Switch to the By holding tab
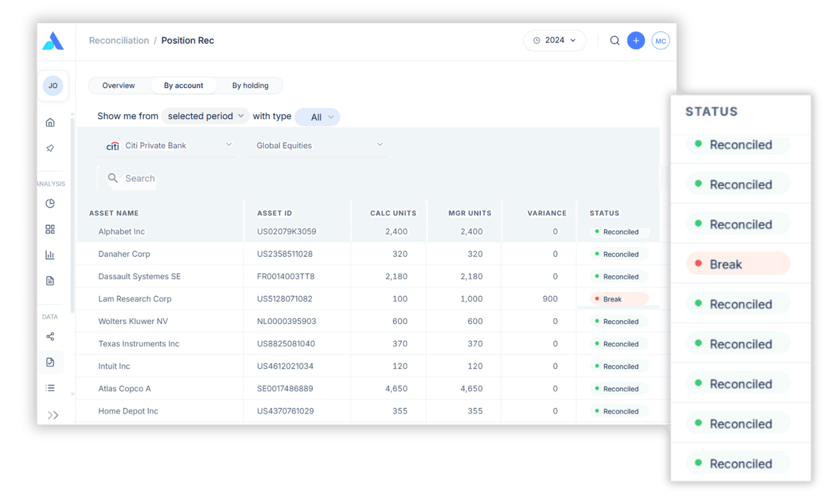Viewport: 840px width, 504px height. (x=250, y=85)
